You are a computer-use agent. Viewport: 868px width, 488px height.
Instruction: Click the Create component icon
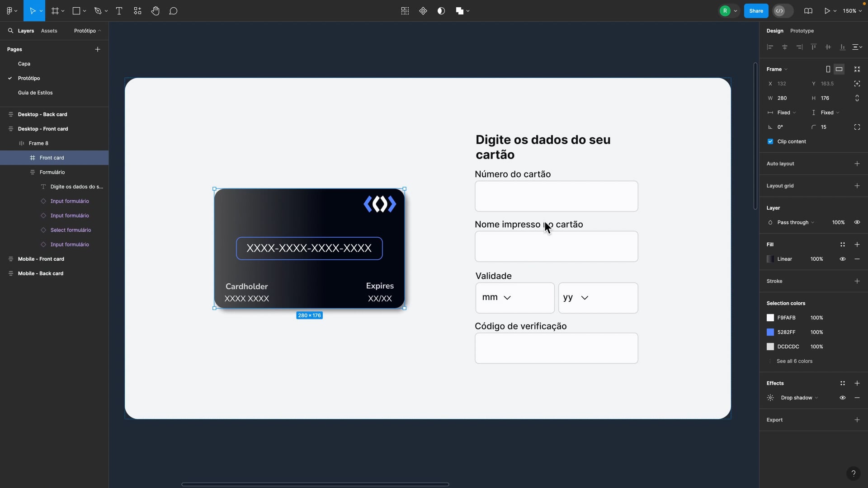click(423, 11)
